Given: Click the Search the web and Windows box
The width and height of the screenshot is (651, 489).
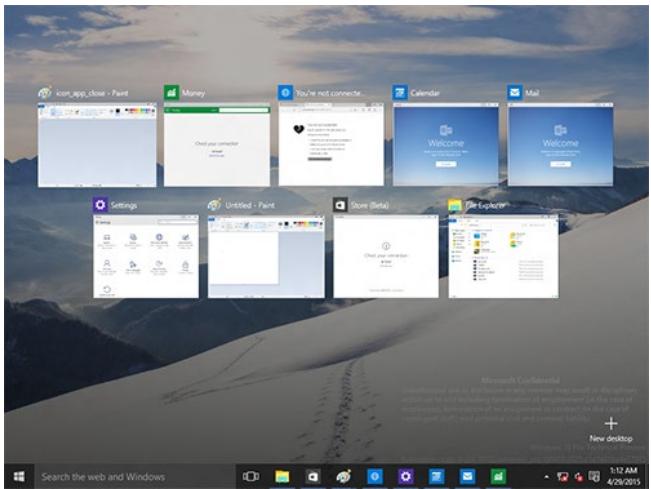Looking at the screenshot, I should (x=135, y=477).
